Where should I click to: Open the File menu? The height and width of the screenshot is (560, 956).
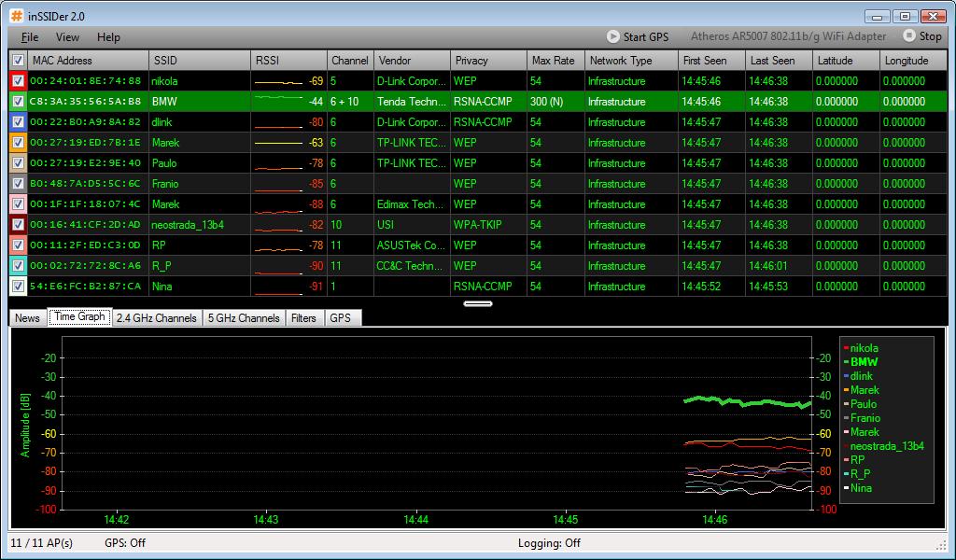[30, 37]
